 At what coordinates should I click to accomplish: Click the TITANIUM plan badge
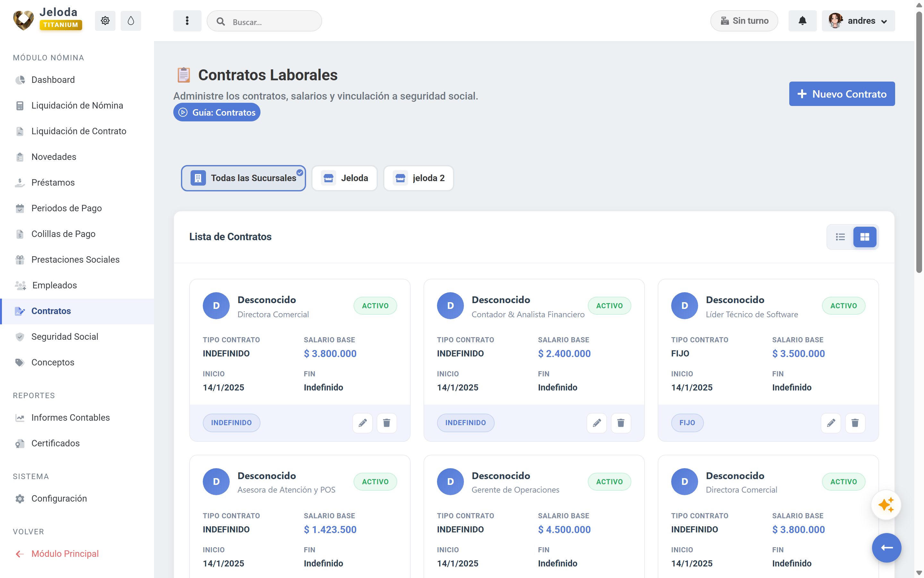60,25
